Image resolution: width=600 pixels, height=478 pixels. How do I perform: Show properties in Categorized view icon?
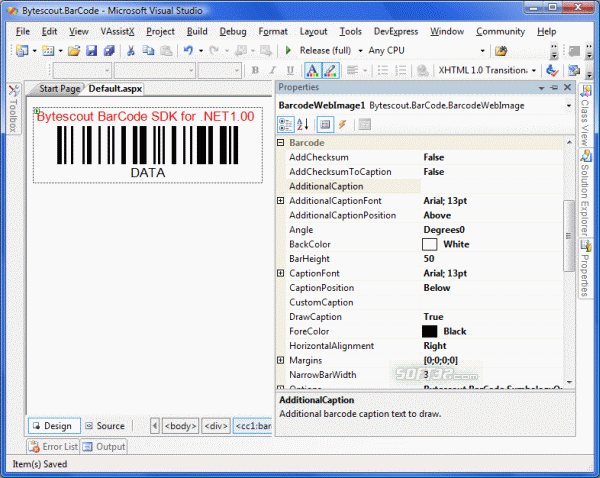pos(285,124)
